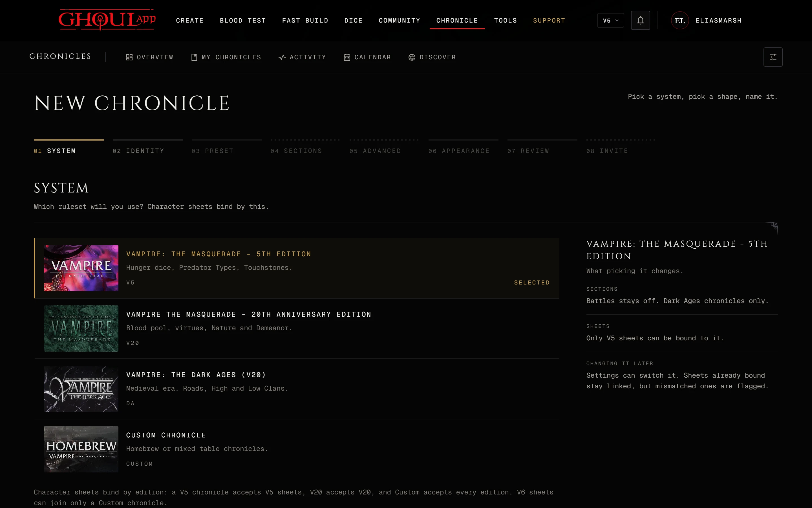Click the Overview grid icon
812x508 pixels.
point(129,58)
